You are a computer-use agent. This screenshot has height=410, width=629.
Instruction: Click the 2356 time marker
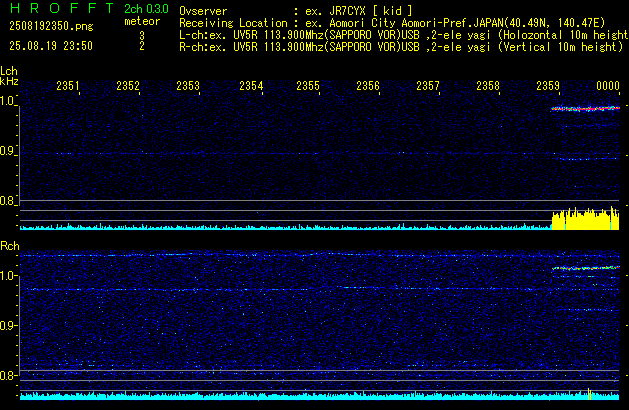(368, 86)
